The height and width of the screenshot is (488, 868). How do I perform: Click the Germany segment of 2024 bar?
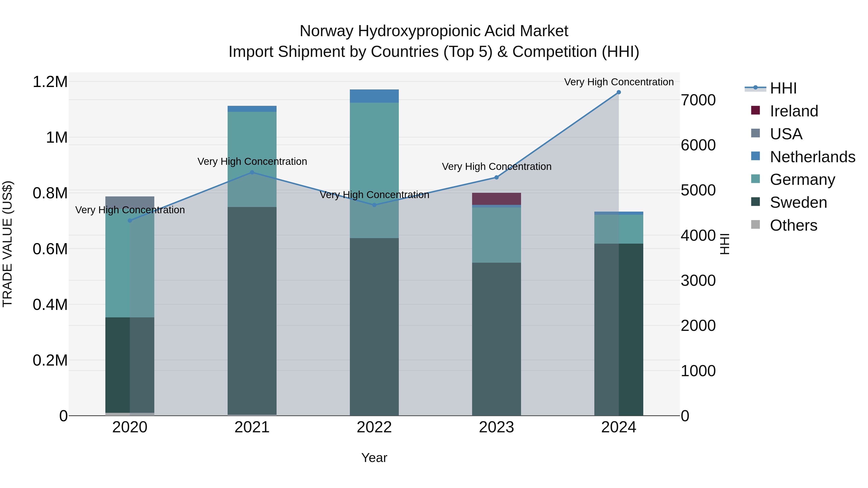[619, 229]
